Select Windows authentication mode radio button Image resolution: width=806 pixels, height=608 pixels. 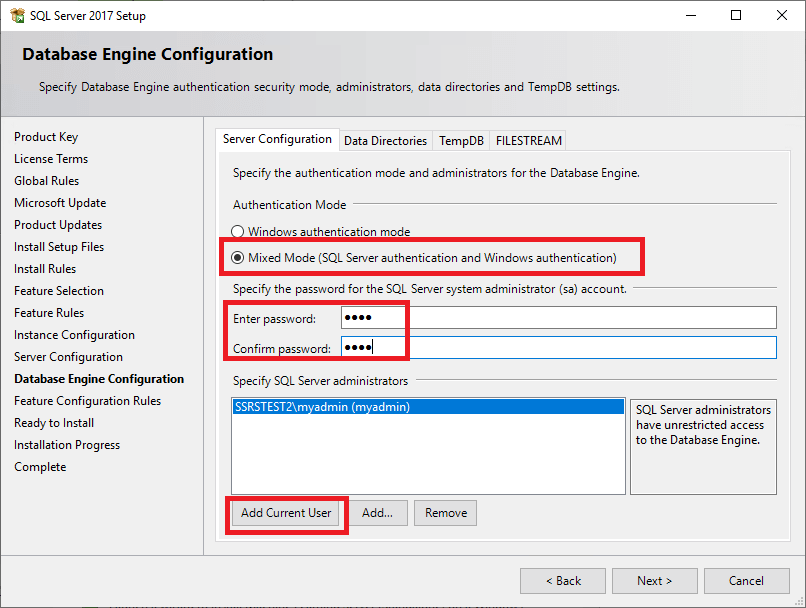pyautogui.click(x=237, y=232)
